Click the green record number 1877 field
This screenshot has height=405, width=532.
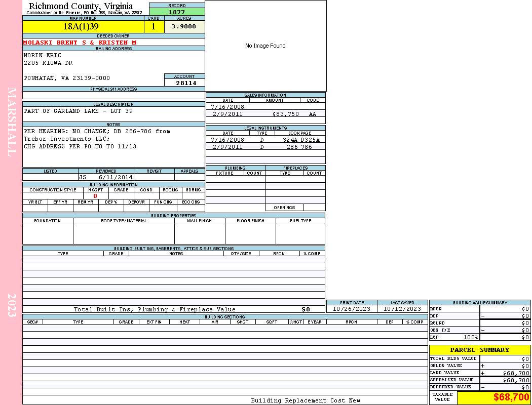click(177, 12)
